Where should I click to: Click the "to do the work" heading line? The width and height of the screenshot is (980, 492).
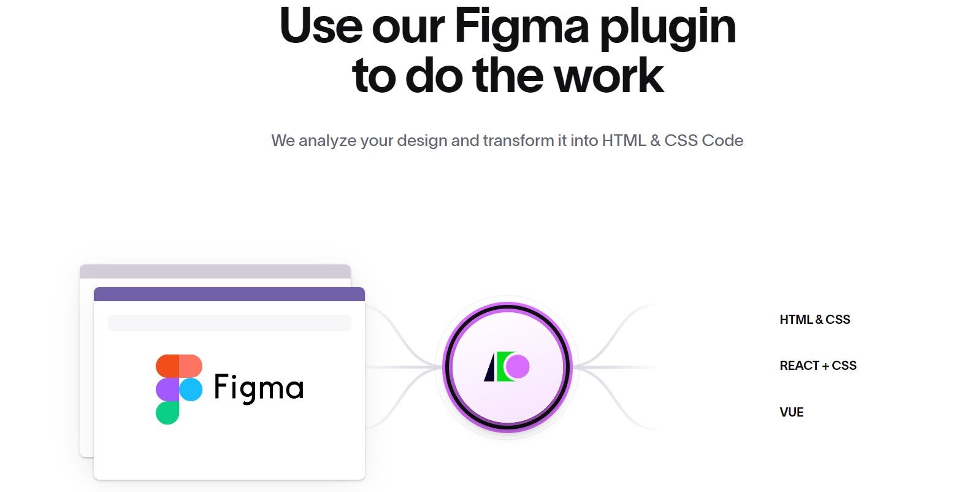(x=508, y=75)
